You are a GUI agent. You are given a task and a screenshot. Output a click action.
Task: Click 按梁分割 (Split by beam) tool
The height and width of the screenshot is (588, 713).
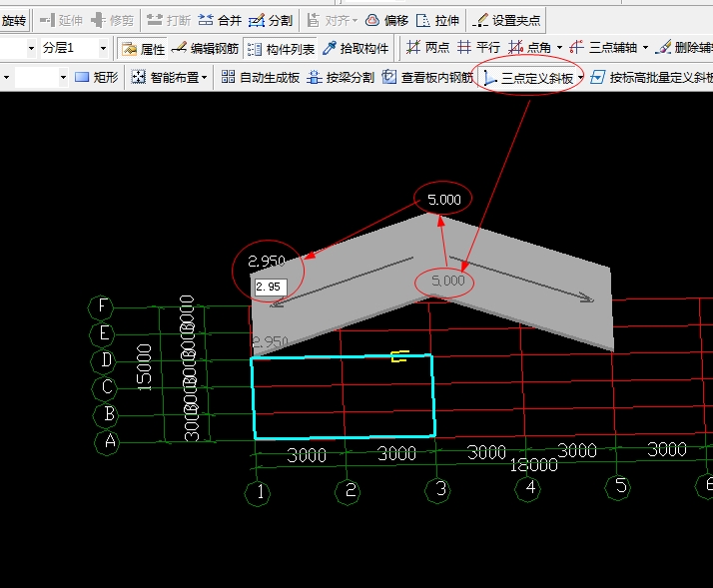[x=341, y=77]
